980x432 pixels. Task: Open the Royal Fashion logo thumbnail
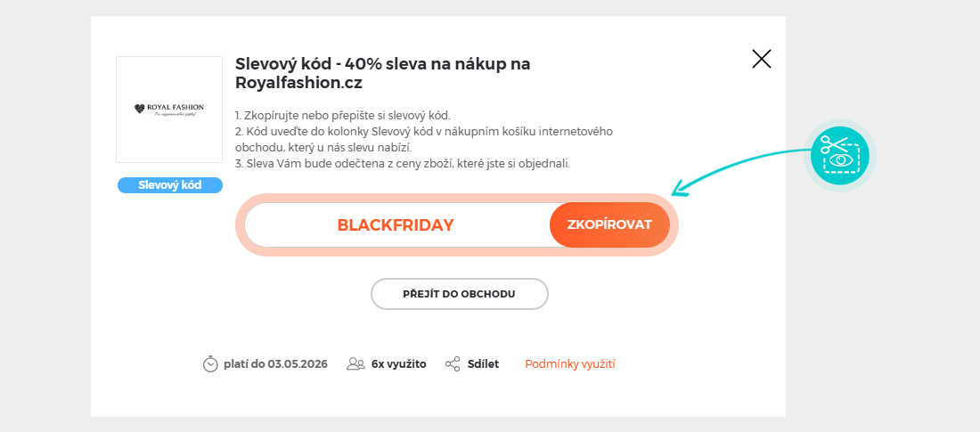point(169,110)
